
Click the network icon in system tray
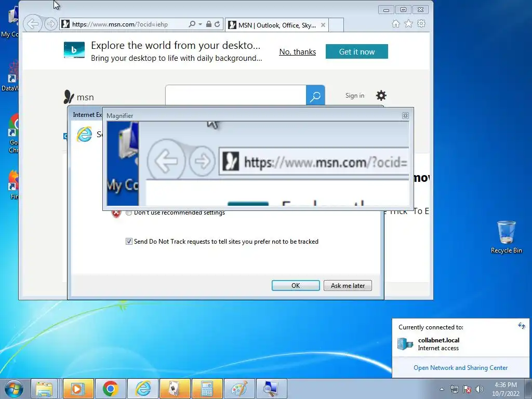tap(455, 389)
